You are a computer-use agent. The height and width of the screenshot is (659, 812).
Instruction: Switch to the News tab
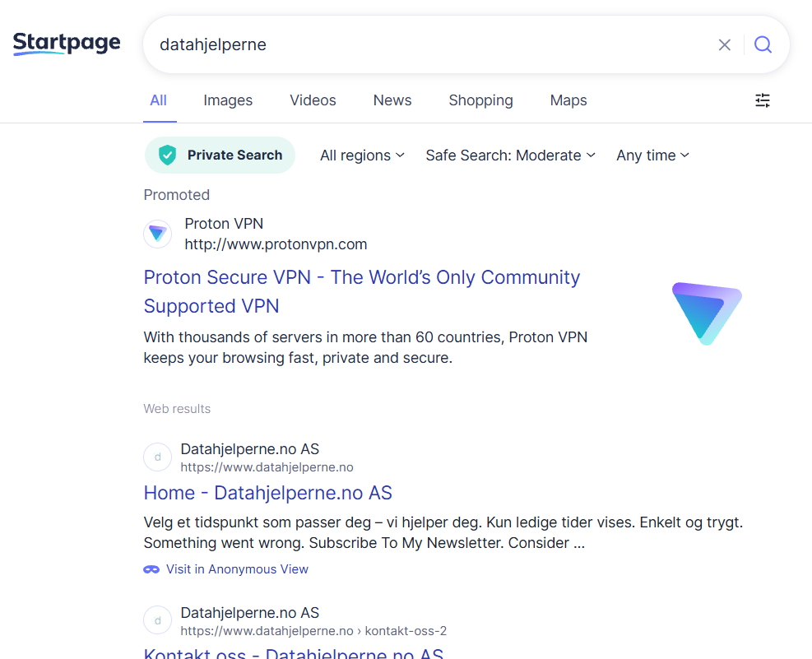point(392,100)
